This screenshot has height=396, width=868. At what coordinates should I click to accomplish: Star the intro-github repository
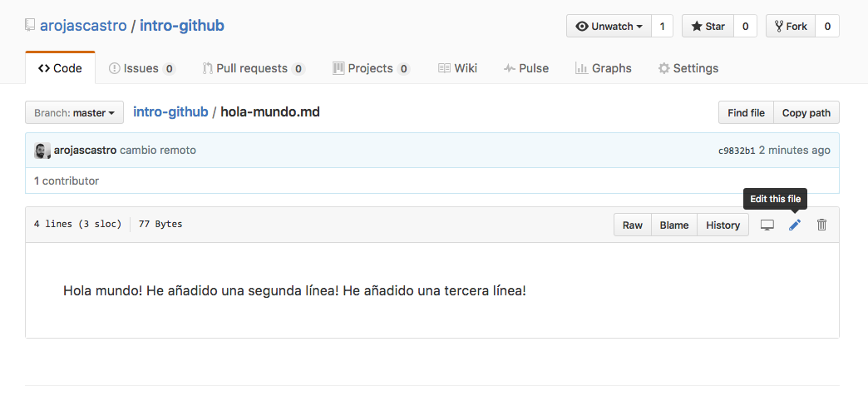click(x=707, y=26)
